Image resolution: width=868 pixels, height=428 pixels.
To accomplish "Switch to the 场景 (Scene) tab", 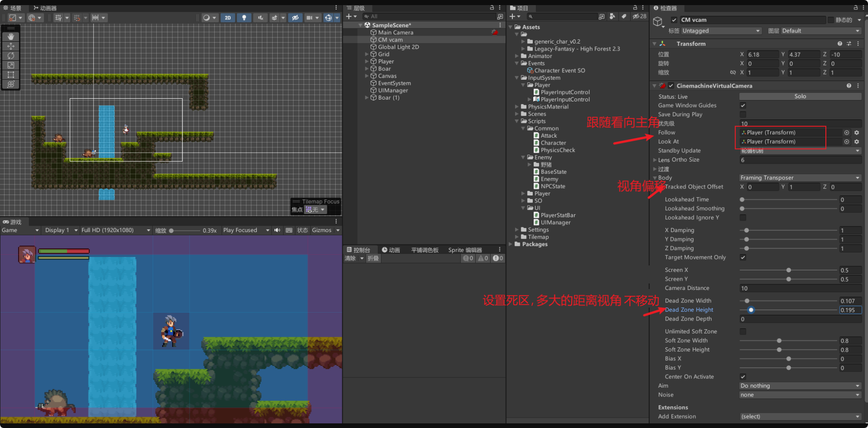I will click(13, 8).
